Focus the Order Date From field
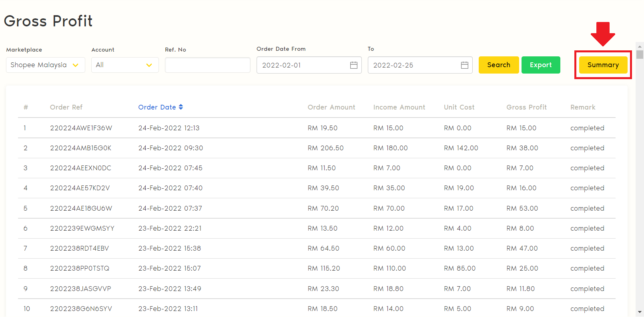The width and height of the screenshot is (644, 317). 302,65
